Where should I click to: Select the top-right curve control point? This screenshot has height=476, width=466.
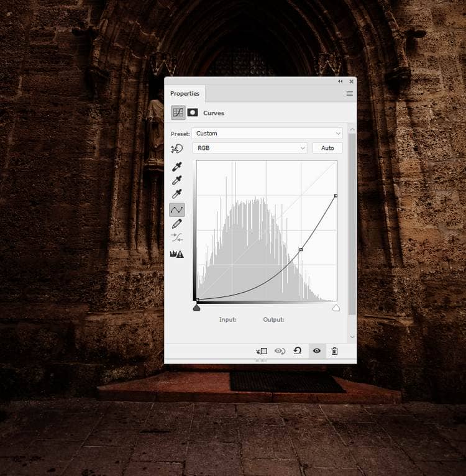click(336, 196)
